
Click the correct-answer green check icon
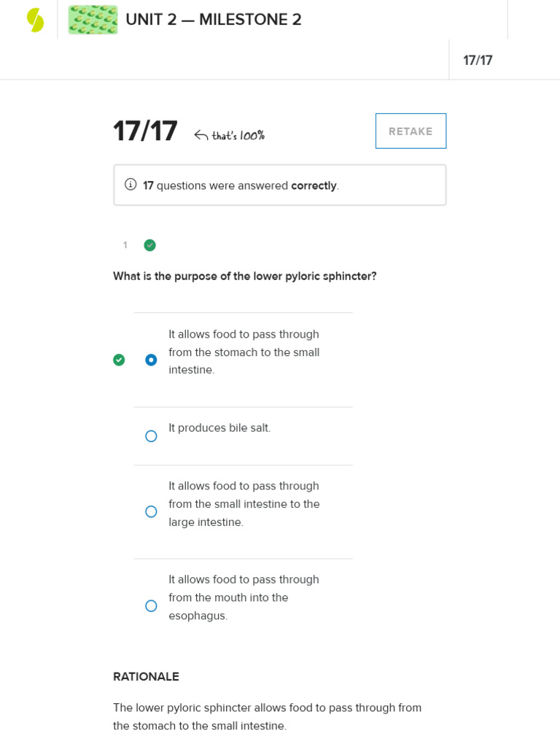tap(119, 360)
